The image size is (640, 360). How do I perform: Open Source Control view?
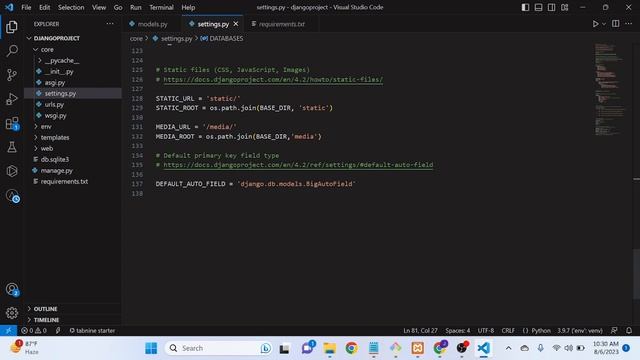(12, 75)
